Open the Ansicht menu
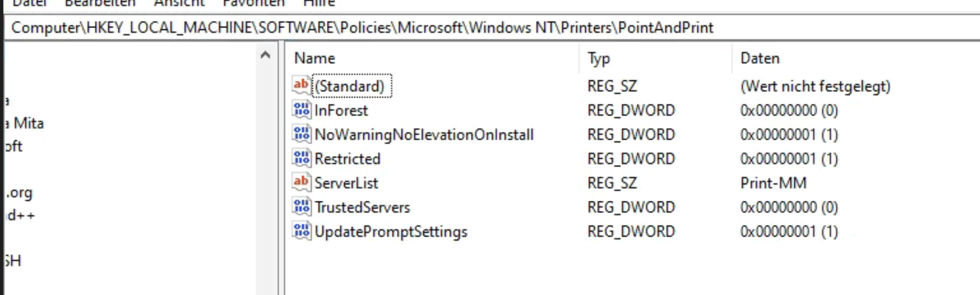Image resolution: width=980 pixels, height=295 pixels. [179, 4]
